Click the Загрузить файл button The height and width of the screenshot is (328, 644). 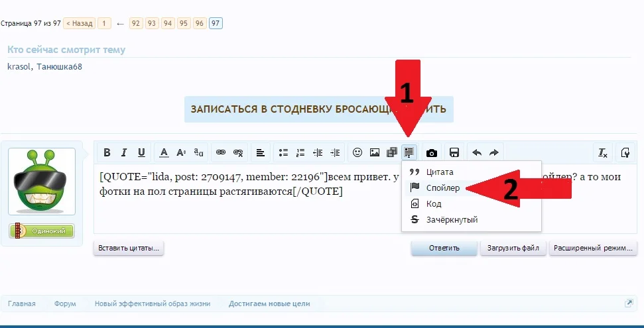tap(513, 248)
